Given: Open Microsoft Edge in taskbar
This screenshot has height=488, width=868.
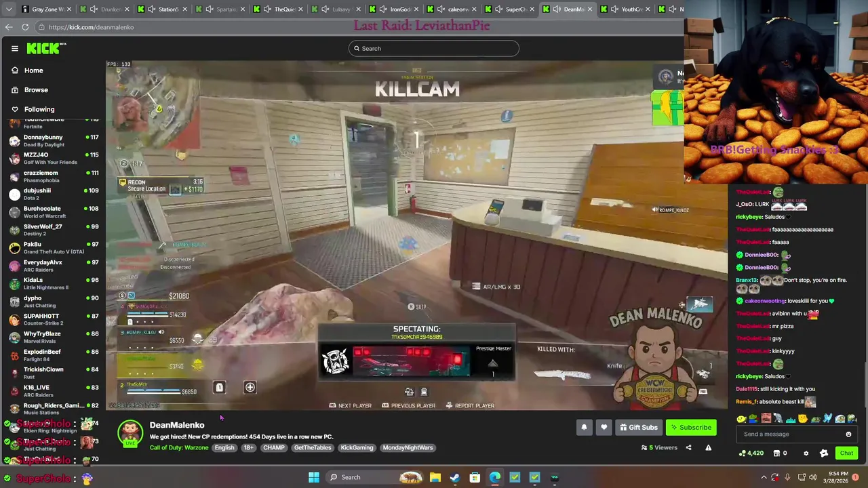Looking at the screenshot, I should (495, 477).
